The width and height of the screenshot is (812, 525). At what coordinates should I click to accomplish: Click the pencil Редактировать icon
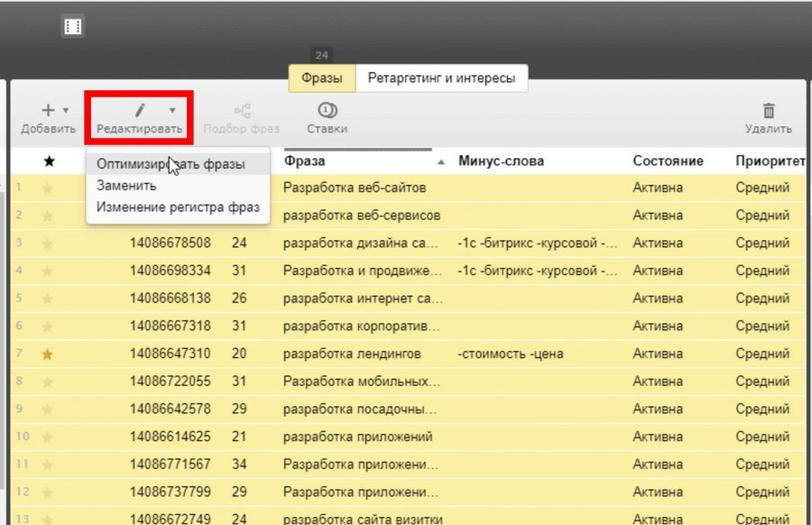click(139, 110)
